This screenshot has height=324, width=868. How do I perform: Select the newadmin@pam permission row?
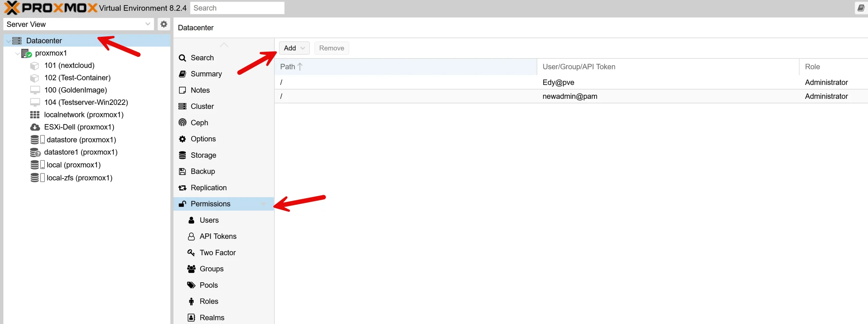[x=570, y=96]
